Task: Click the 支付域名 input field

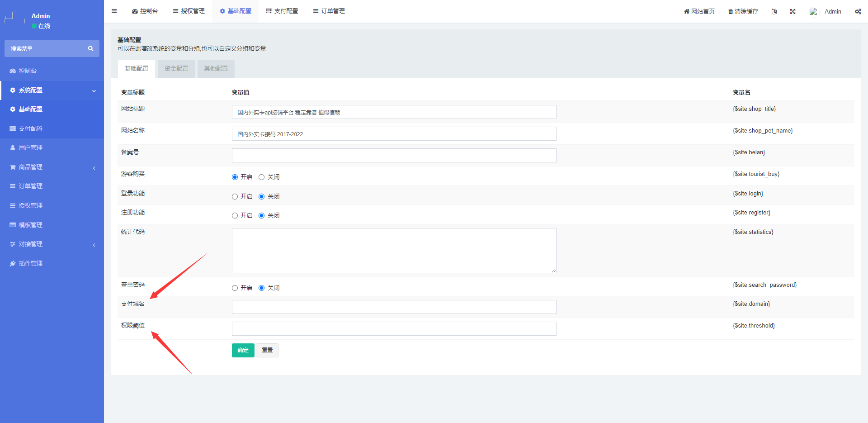Action: (x=394, y=307)
